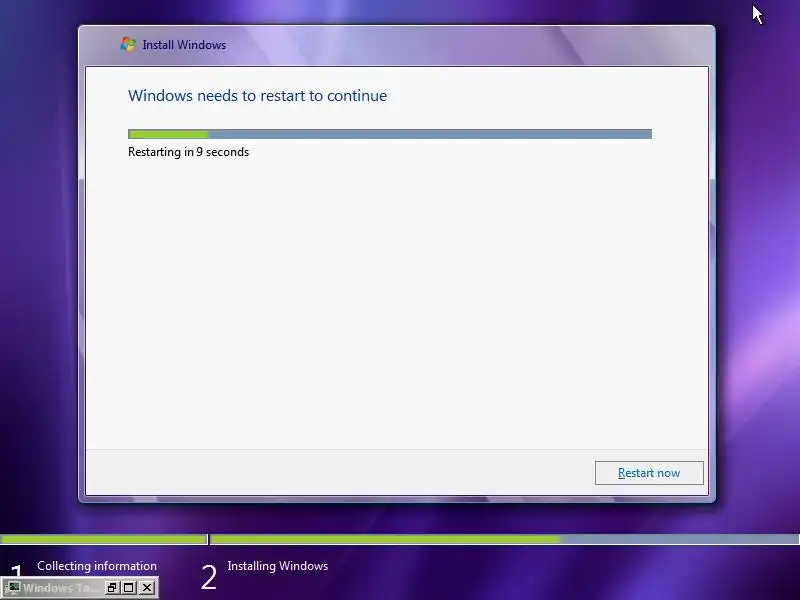800x600 pixels.
Task: Click the 'Restarting in 9 seconds' text
Action: [x=188, y=152]
